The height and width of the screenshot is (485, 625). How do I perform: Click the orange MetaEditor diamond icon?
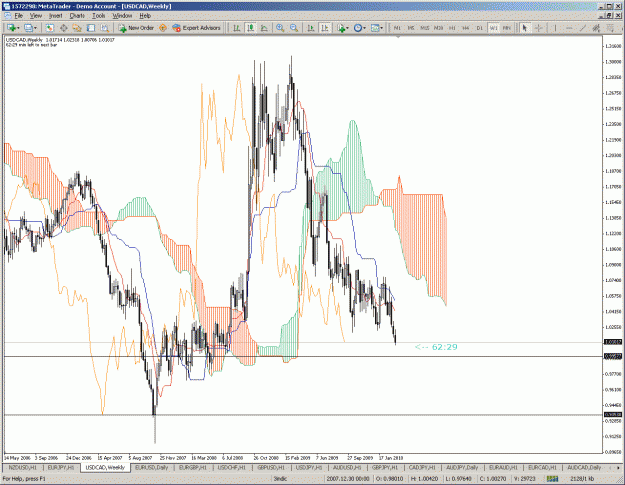[163, 28]
